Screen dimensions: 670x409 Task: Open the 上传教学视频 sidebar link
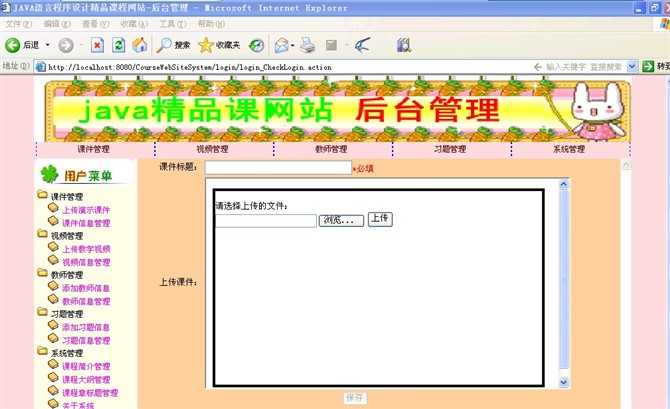pos(86,249)
